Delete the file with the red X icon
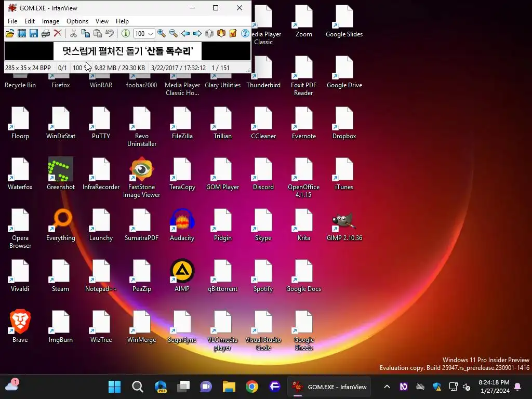This screenshot has width=532, height=399. pos(58,33)
